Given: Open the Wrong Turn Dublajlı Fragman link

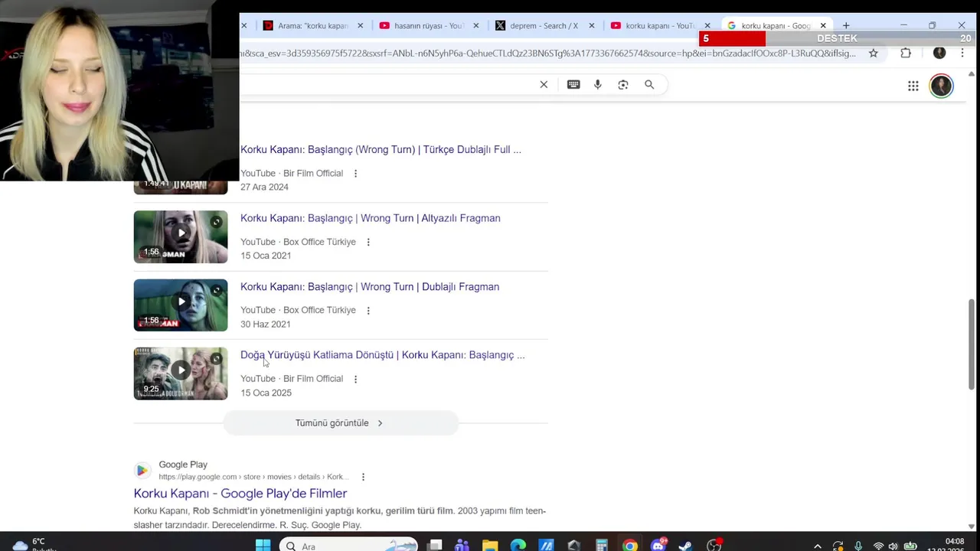Looking at the screenshot, I should point(370,287).
